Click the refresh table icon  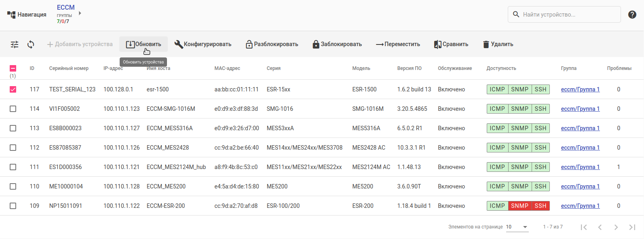(x=31, y=44)
